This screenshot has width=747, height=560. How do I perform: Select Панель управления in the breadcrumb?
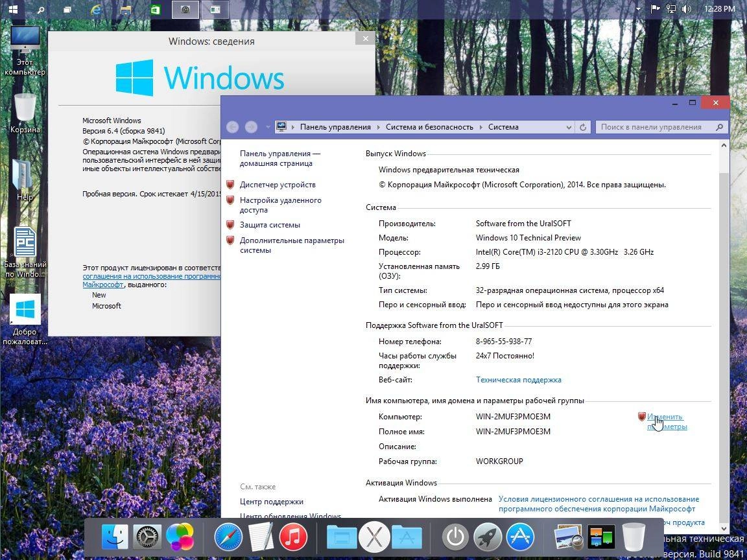pos(335,127)
